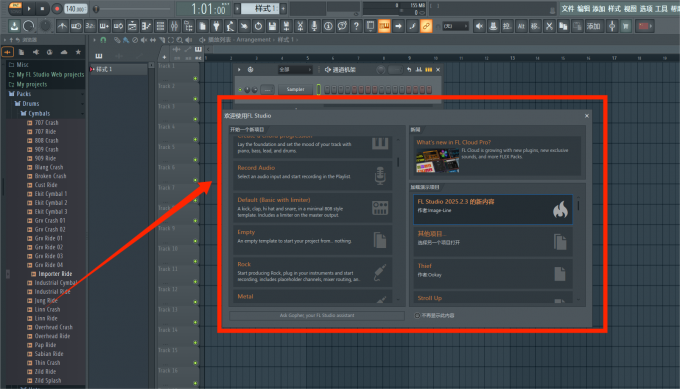The width and height of the screenshot is (680, 389).
Task: Open the pattern selector left arrow menu
Action: click(237, 8)
